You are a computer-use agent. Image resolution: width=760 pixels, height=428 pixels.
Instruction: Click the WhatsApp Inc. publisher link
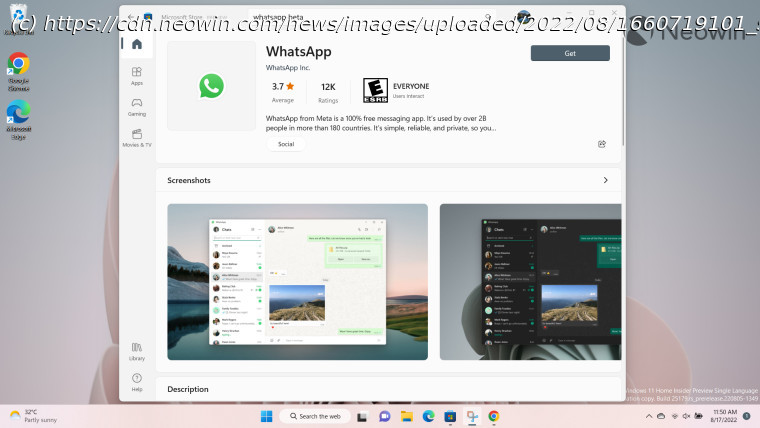click(288, 68)
